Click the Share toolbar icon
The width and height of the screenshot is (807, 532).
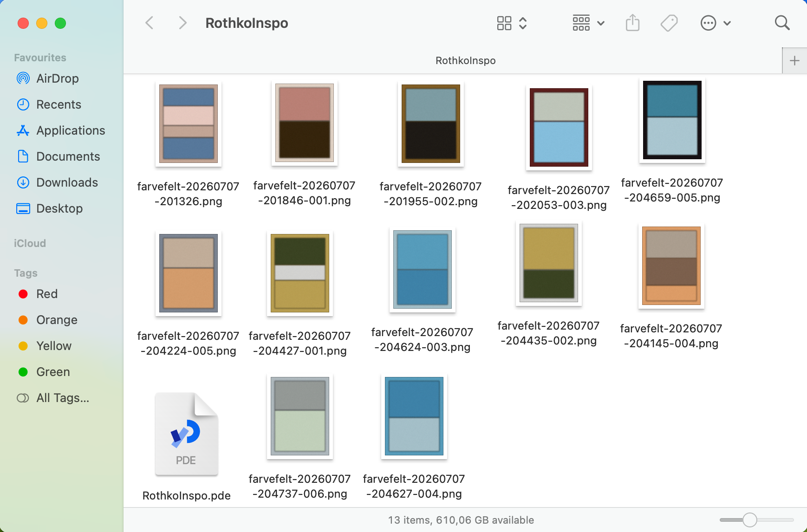(632, 23)
